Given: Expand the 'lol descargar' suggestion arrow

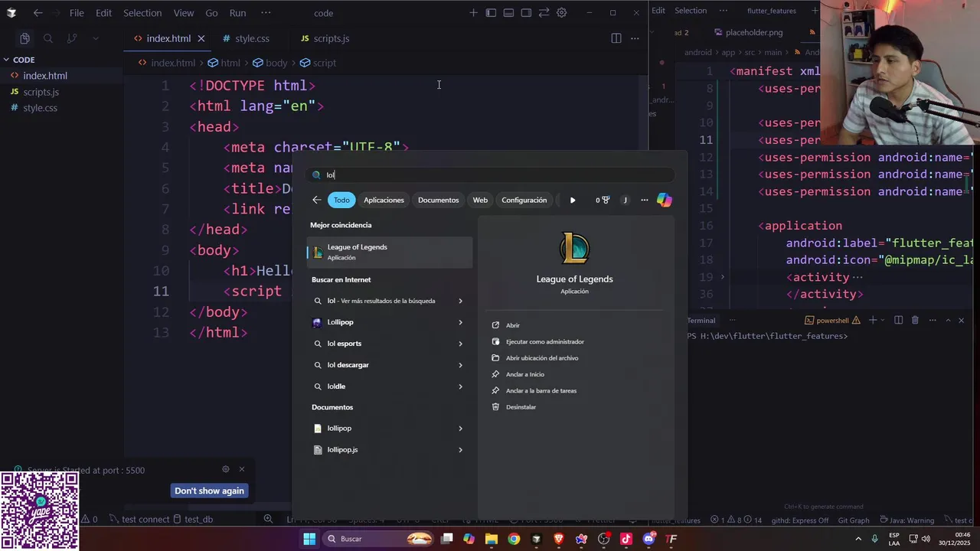Looking at the screenshot, I should click(460, 365).
